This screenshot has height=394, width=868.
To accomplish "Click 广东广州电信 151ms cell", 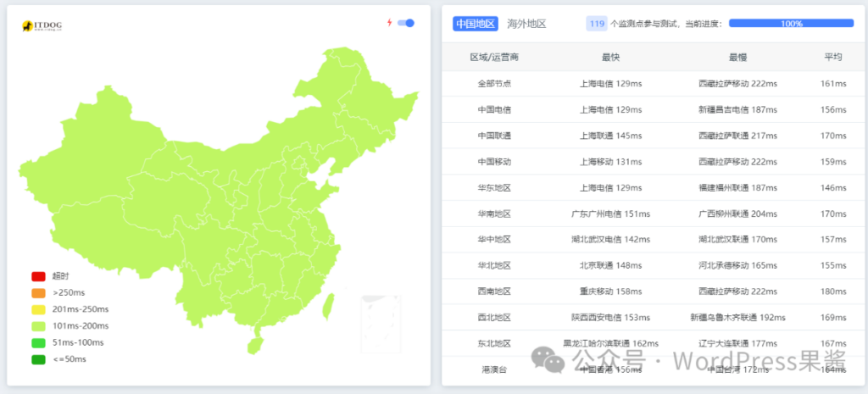I will (610, 214).
